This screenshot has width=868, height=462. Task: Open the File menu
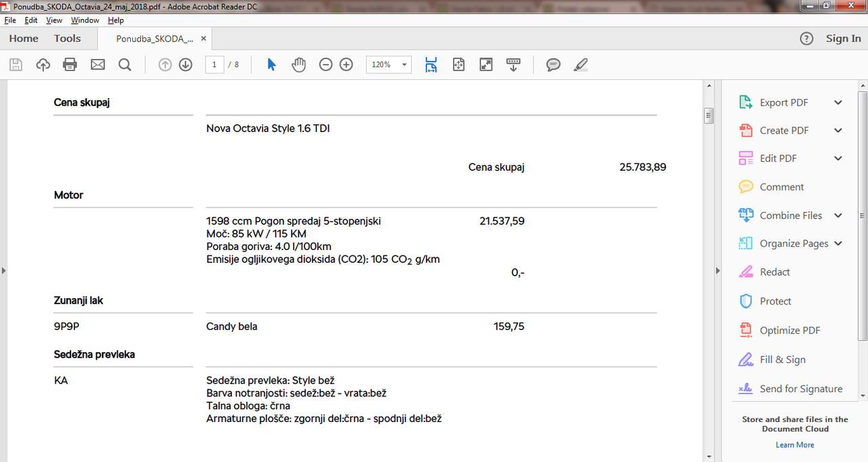(10, 20)
